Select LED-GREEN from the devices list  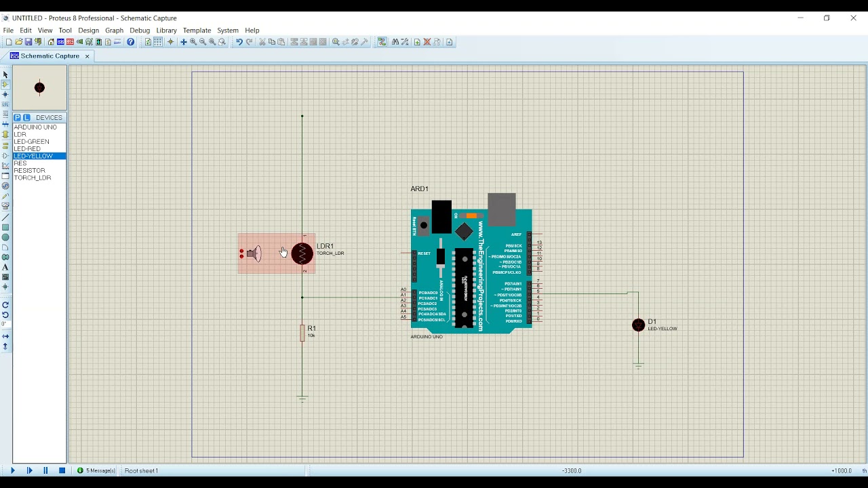point(31,142)
